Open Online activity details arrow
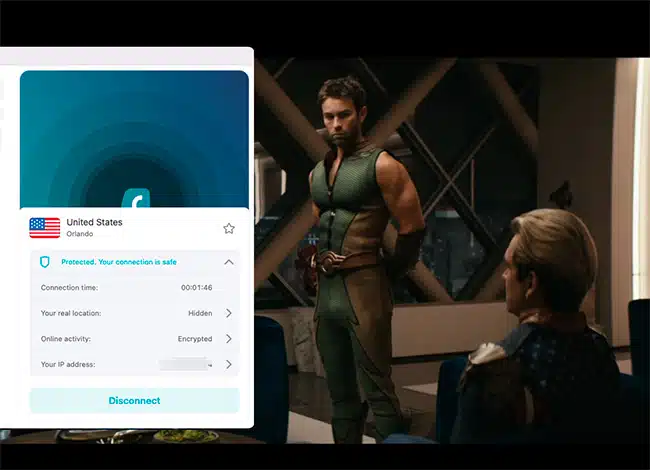The width and height of the screenshot is (650, 470). (x=229, y=339)
